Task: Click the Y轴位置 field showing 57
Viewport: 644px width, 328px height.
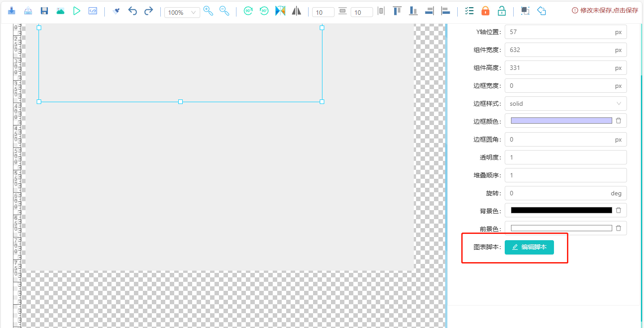Action: pyautogui.click(x=566, y=32)
